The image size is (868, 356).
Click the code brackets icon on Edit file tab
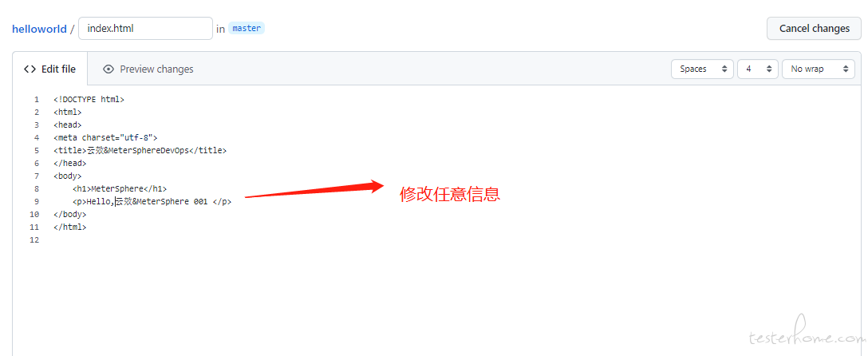pos(30,69)
